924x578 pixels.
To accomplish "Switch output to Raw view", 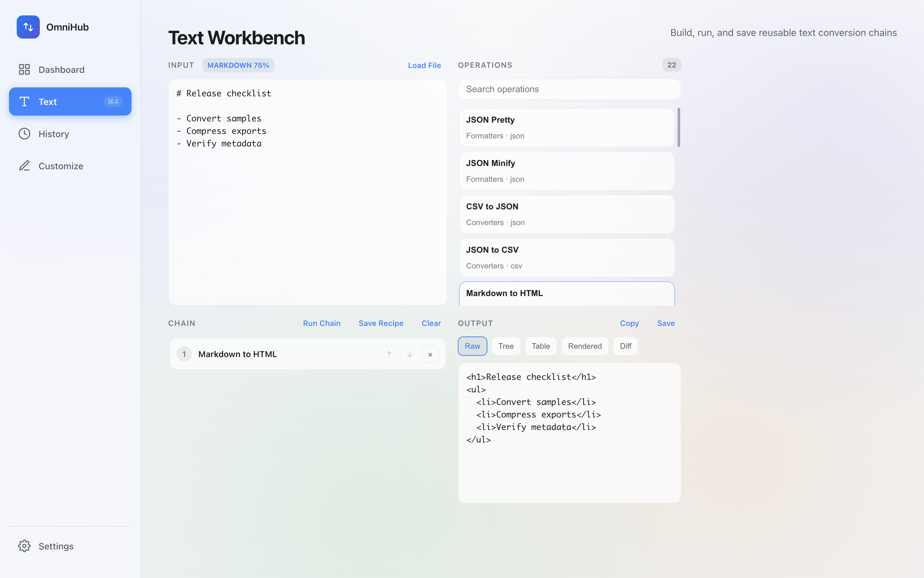I will 472,346.
